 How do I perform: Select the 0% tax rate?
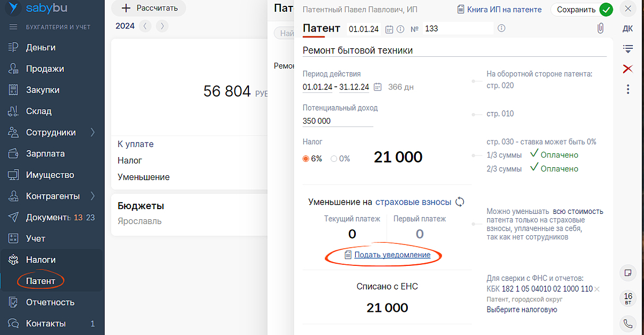coord(334,159)
